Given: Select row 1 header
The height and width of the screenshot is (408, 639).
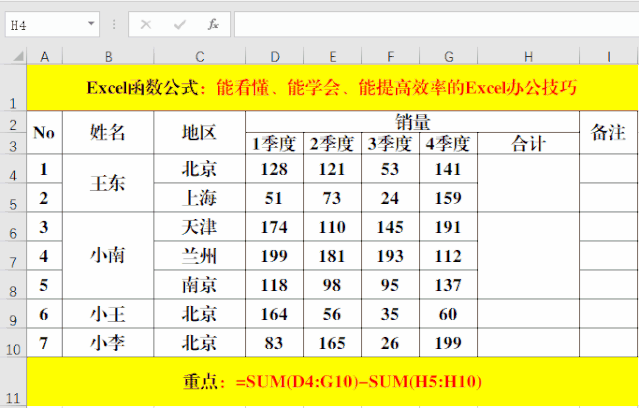Looking at the screenshot, I should (13, 88).
